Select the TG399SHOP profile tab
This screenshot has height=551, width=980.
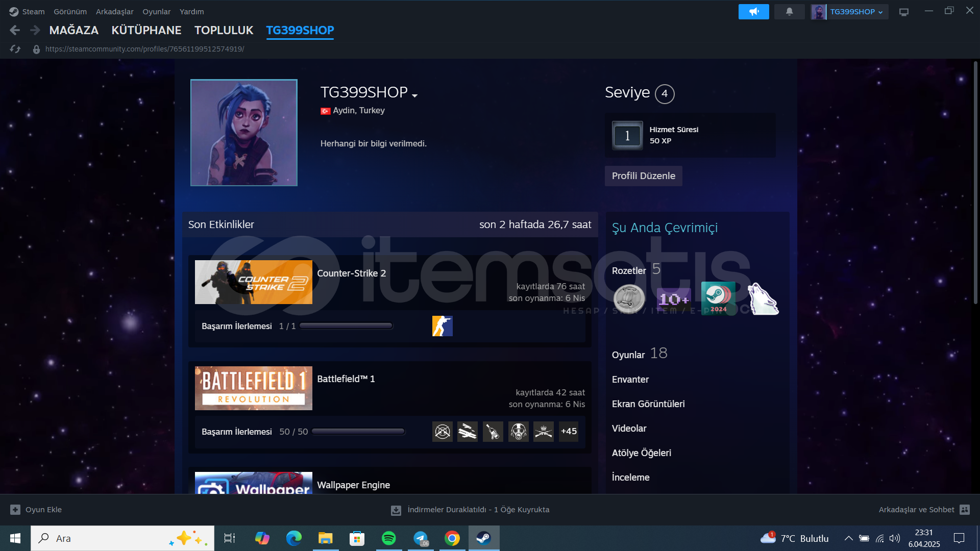tap(300, 30)
